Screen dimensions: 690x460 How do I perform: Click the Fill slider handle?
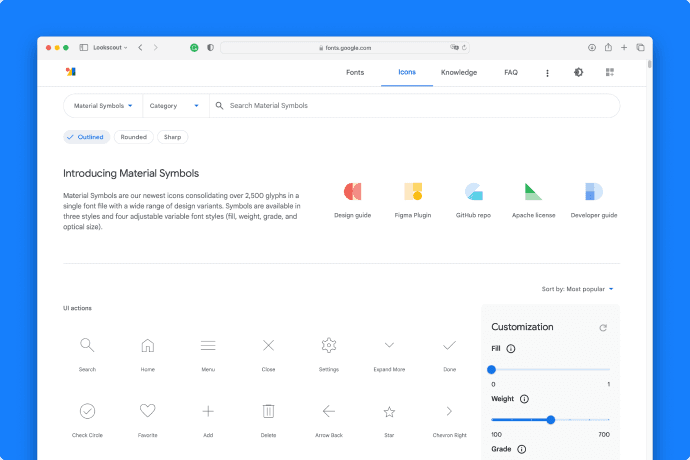click(492, 370)
